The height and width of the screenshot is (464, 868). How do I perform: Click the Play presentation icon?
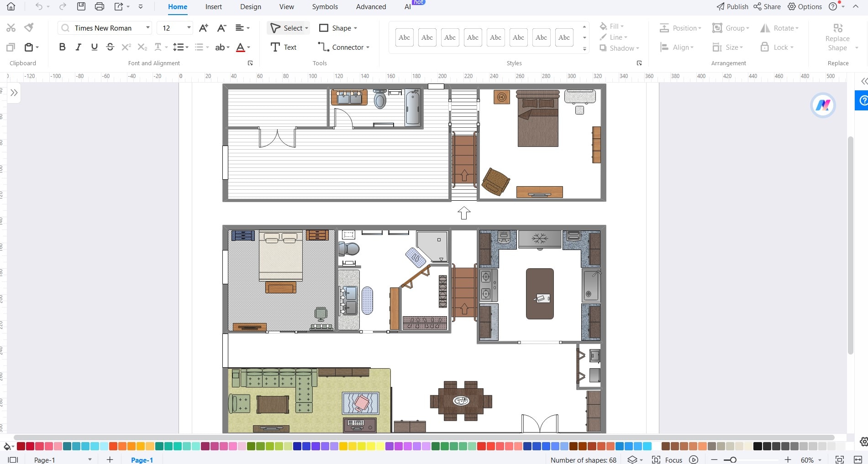pyautogui.click(x=694, y=459)
